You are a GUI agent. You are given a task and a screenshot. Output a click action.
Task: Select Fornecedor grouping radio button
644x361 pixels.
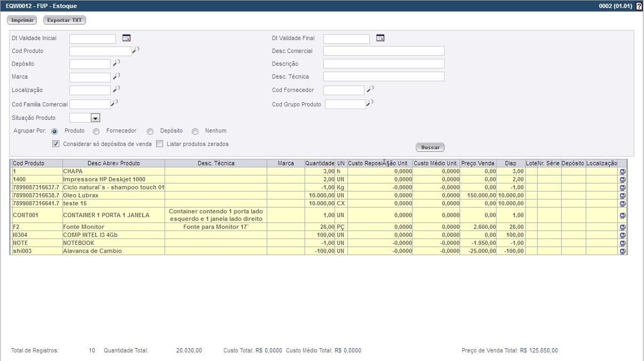(96, 132)
